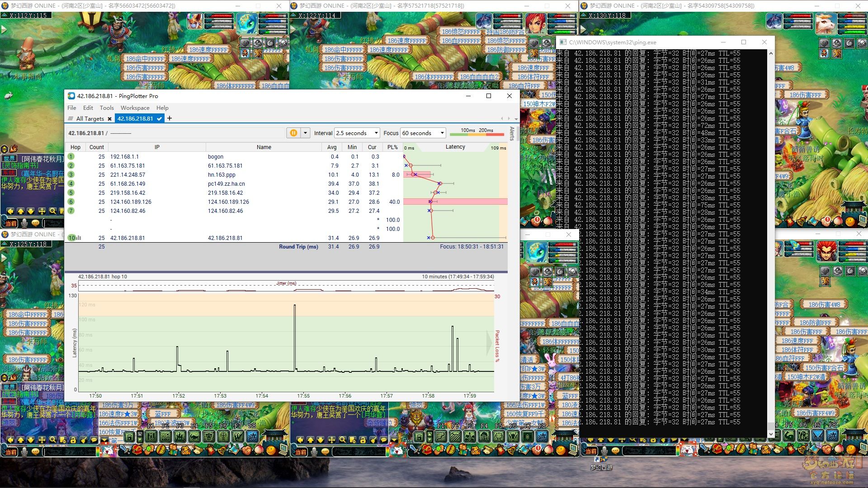Click the peach icon in bottom-left game window
Image resolution: width=868 pixels, height=488 pixels.
[x=259, y=450]
